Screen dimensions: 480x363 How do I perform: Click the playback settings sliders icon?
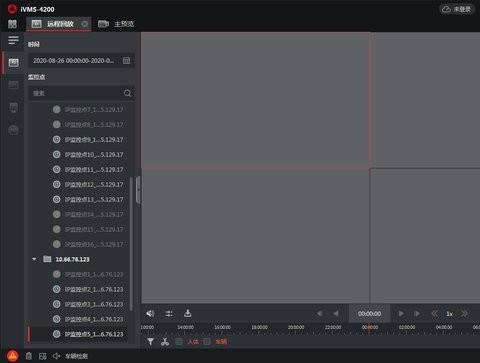[x=169, y=313]
